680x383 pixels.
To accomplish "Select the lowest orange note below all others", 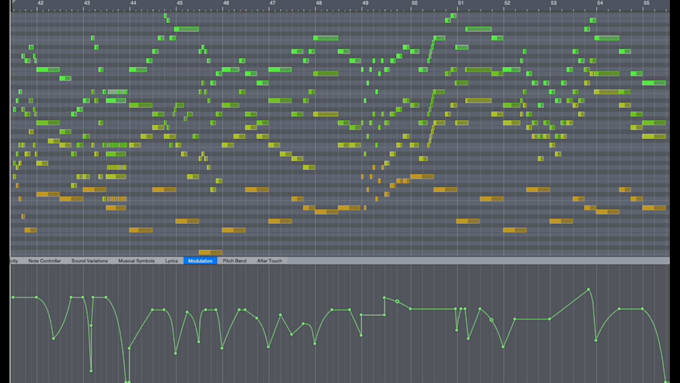I will coord(211,252).
